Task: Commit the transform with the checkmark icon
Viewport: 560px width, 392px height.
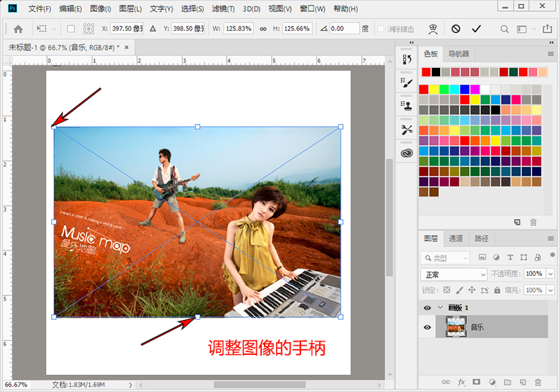Action: [x=476, y=29]
